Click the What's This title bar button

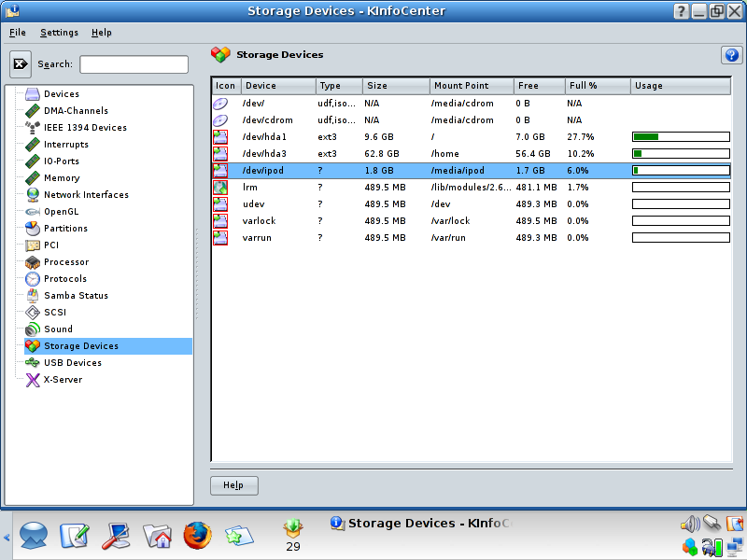(682, 11)
